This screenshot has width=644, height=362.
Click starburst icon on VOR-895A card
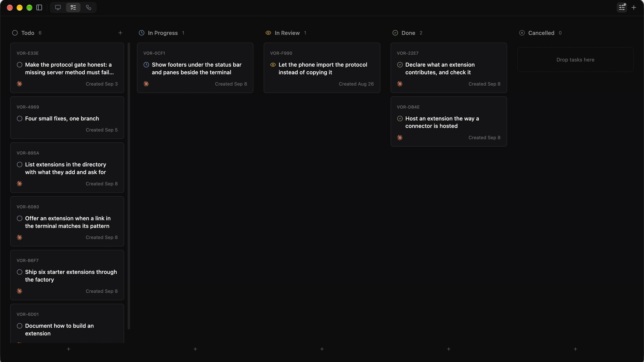[20, 184]
